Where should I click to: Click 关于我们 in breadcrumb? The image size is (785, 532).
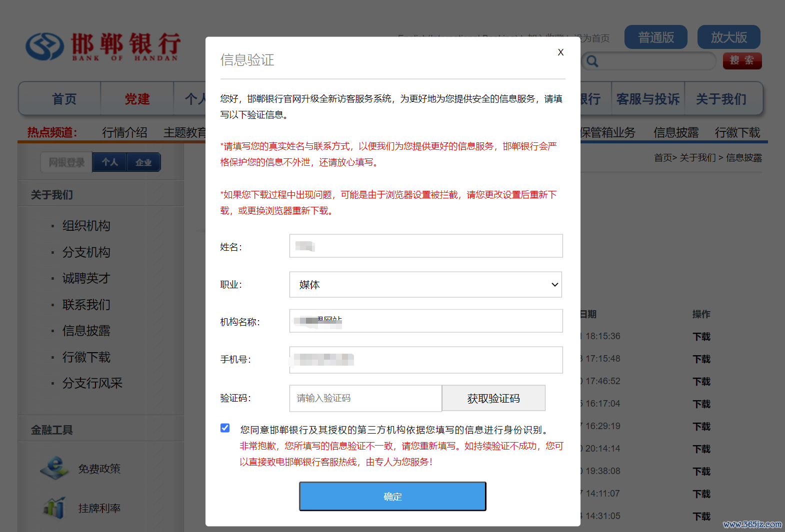click(x=698, y=158)
